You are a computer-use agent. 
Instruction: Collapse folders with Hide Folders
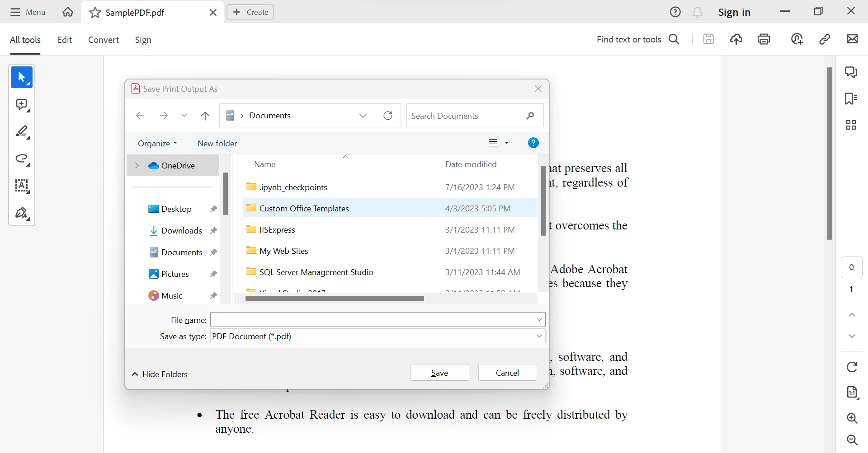tap(160, 374)
